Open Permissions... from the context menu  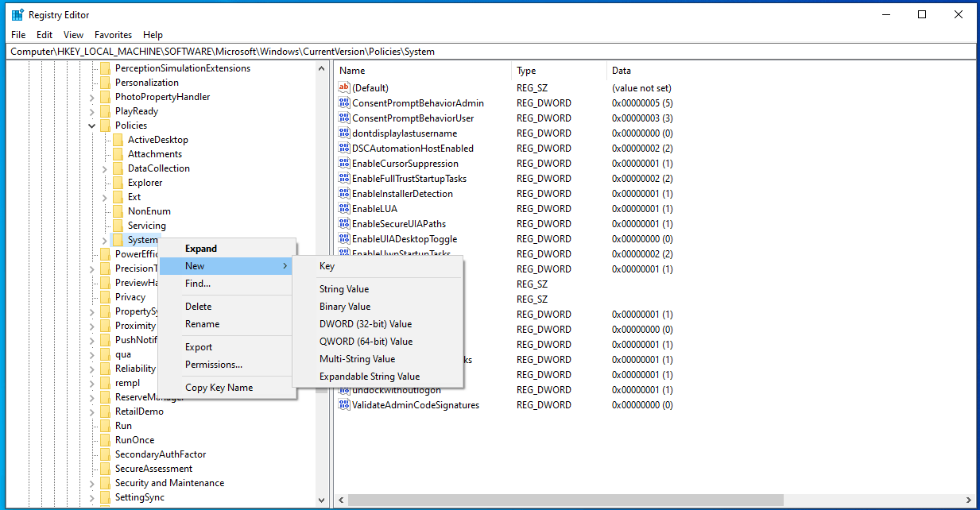click(227, 365)
